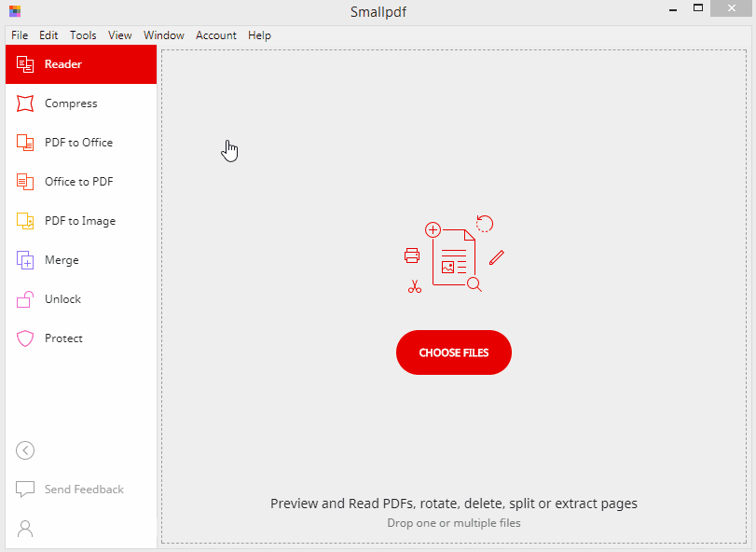Click the Merge tool icon
The width and height of the screenshot is (756, 552).
click(x=25, y=260)
